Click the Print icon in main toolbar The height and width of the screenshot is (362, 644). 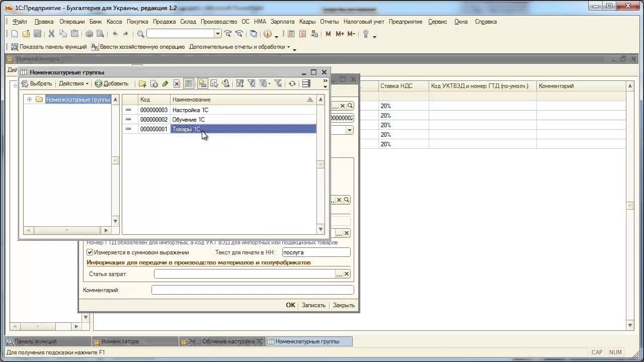(x=89, y=34)
